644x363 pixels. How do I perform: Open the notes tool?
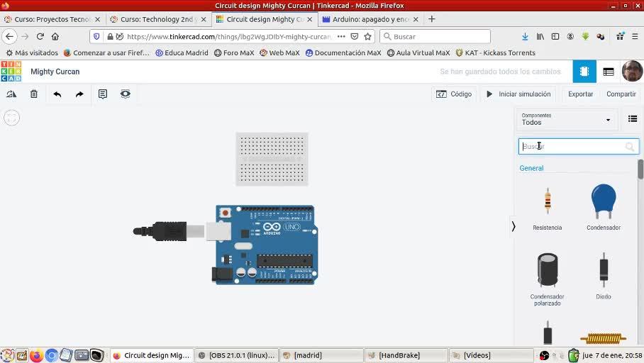pos(103,94)
